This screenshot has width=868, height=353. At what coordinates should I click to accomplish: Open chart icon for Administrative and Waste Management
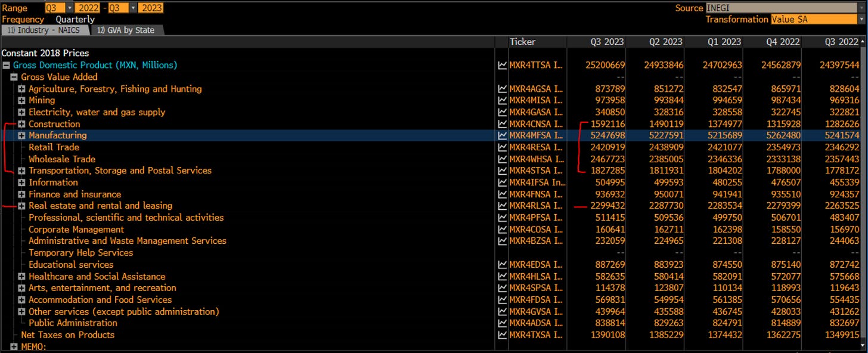(x=502, y=241)
